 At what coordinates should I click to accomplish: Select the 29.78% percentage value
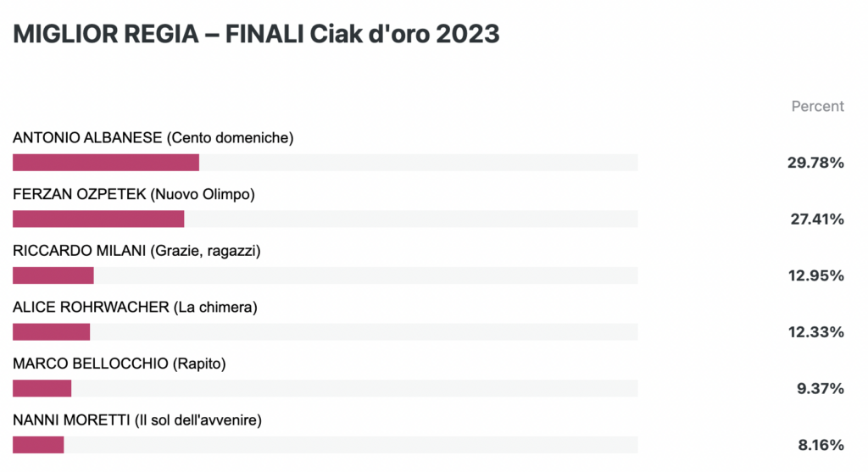click(x=815, y=163)
